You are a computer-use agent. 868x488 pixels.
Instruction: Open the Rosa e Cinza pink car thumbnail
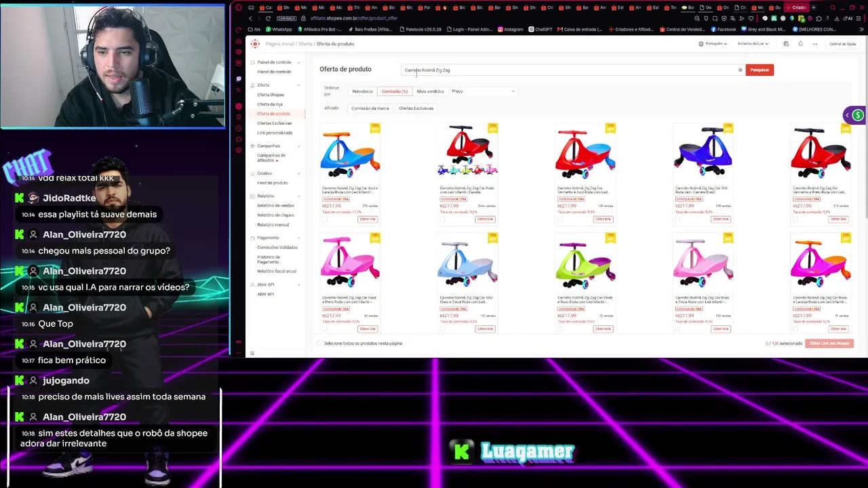703,264
